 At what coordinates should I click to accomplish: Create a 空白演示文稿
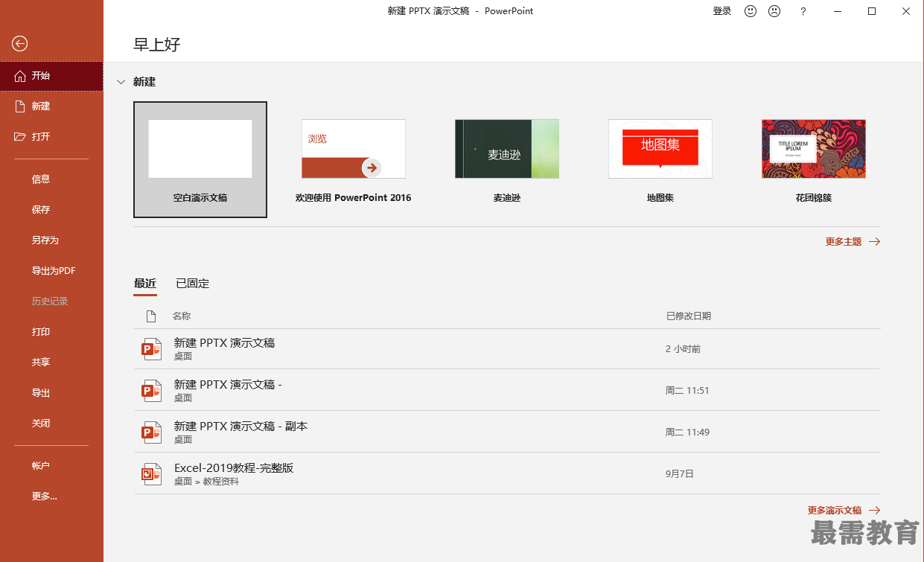coord(200,160)
